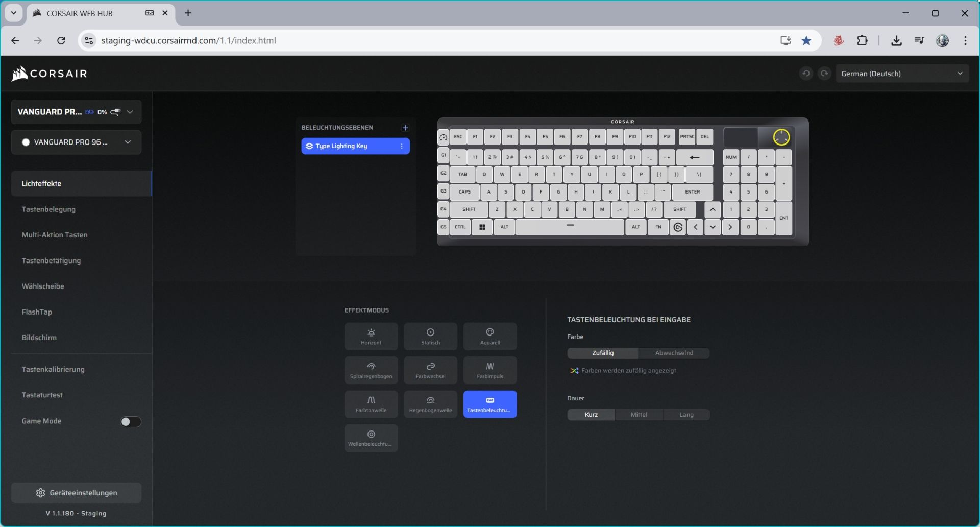Click the ESC key on the keyboard

[458, 137]
